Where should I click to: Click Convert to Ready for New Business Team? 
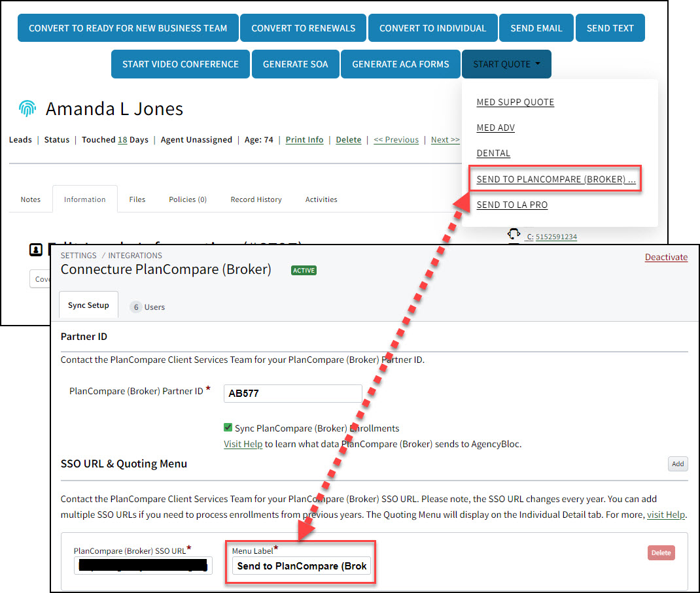(128, 28)
